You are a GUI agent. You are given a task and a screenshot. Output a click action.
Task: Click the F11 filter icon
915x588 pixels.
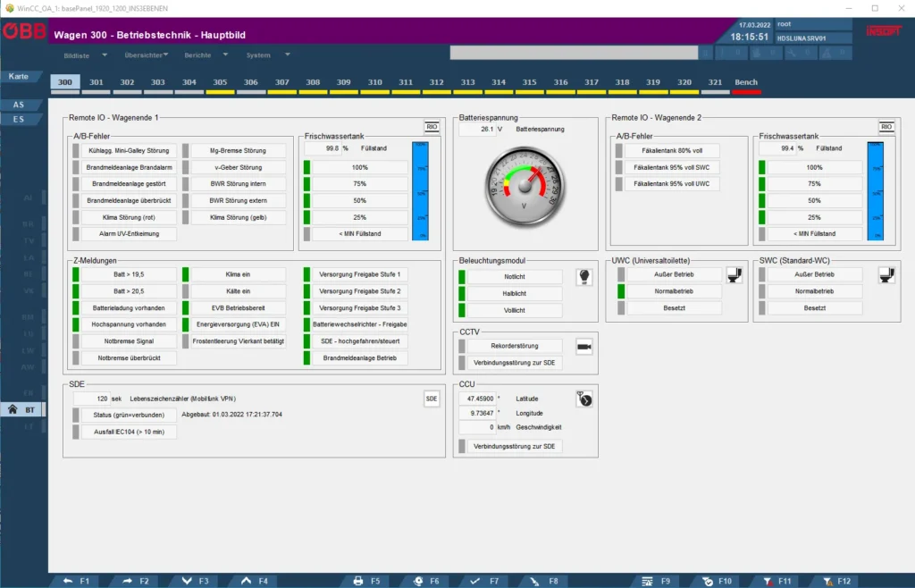768,581
